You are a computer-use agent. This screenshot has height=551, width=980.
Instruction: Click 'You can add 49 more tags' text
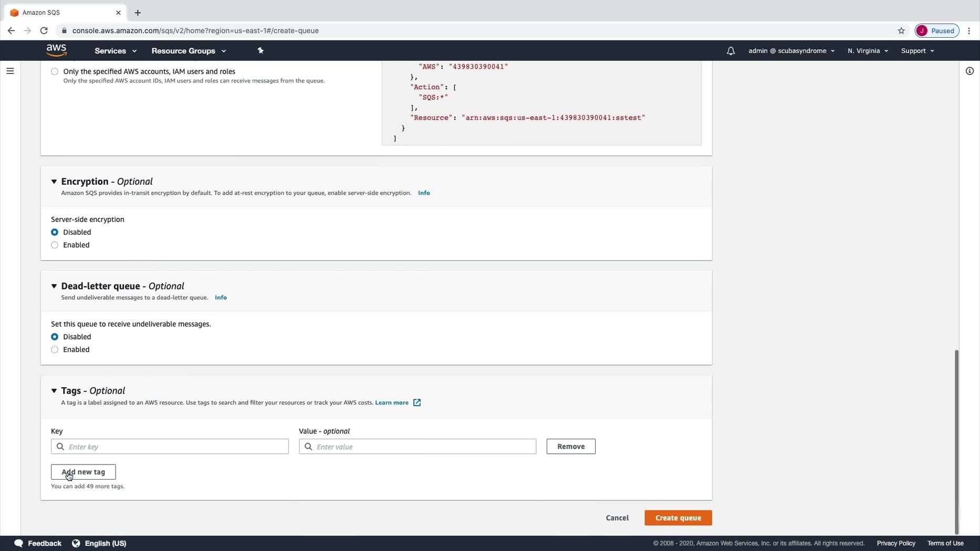[88, 486]
